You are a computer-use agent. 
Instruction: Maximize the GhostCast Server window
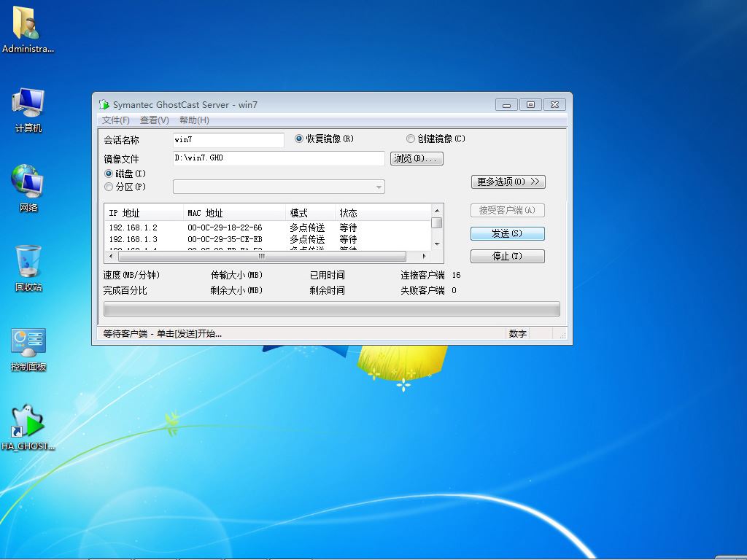530,105
